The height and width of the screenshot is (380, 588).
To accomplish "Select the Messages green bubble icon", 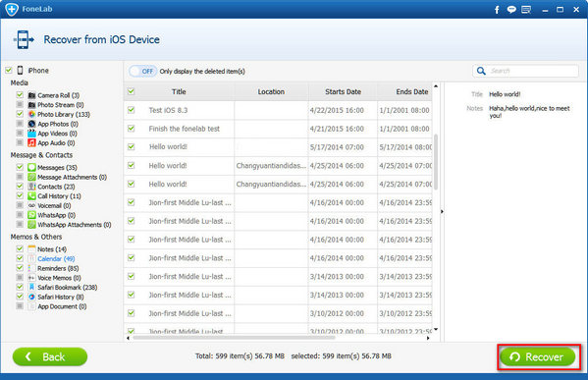I will (31, 167).
